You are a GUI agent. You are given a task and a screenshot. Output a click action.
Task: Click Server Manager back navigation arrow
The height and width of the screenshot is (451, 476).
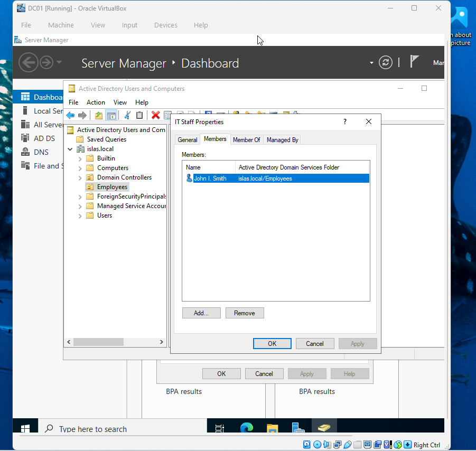[29, 62]
